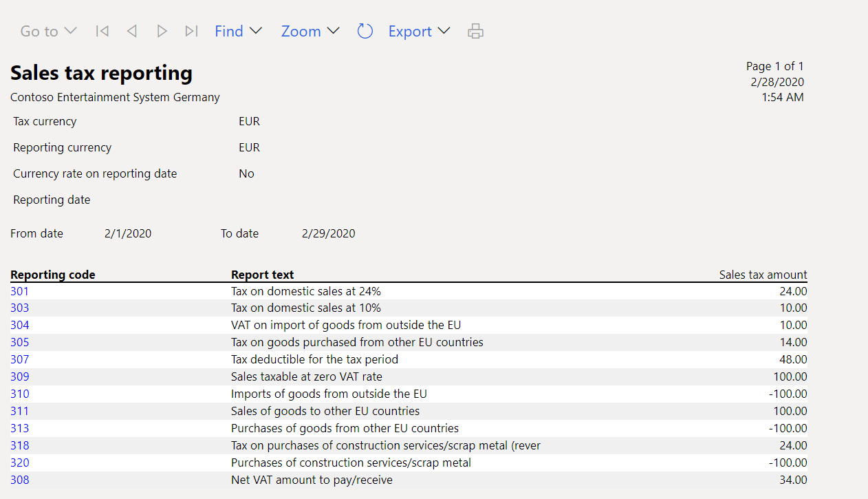This screenshot has height=499, width=868.
Task: Select the From date value 2/1/2020
Action: click(x=128, y=234)
